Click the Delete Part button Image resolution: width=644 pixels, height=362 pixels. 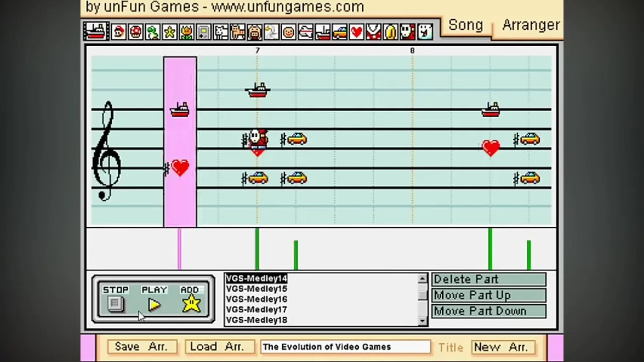tap(489, 280)
